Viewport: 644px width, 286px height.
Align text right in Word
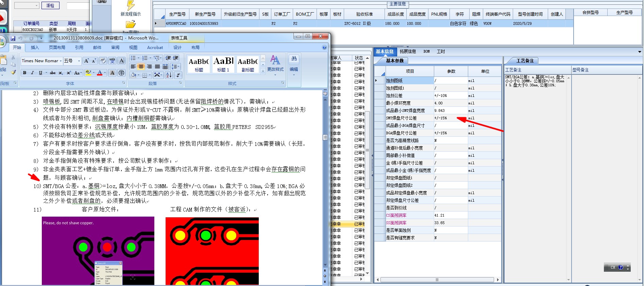[149, 67]
